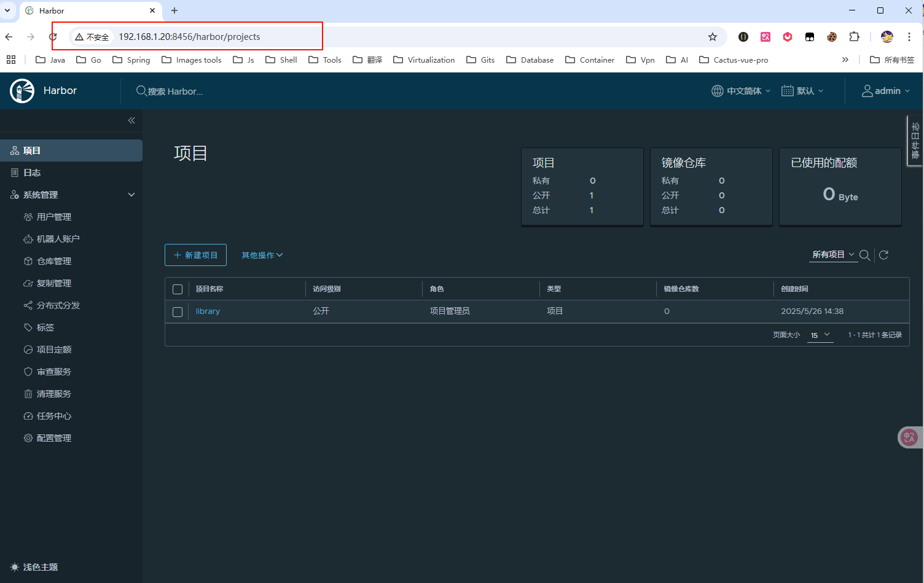Click the 公开 access level cell in library row
Image resolution: width=924 pixels, height=583 pixels.
[x=321, y=311]
